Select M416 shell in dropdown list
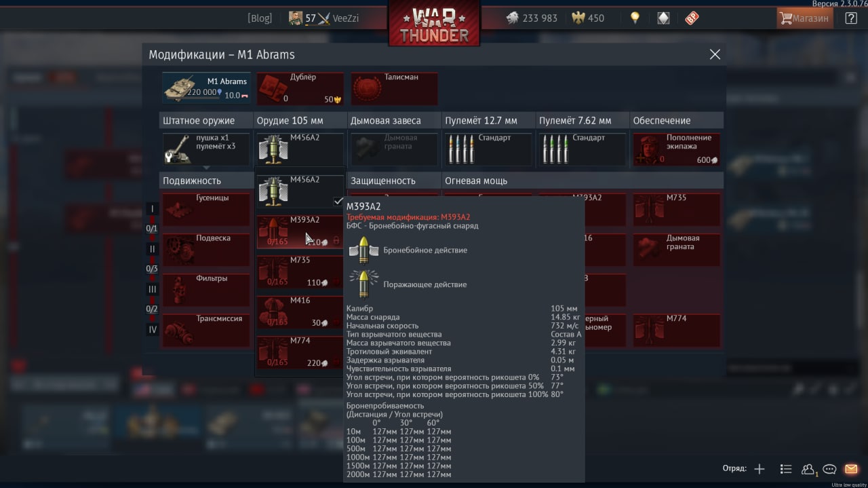This screenshot has width=868, height=488. click(x=300, y=312)
